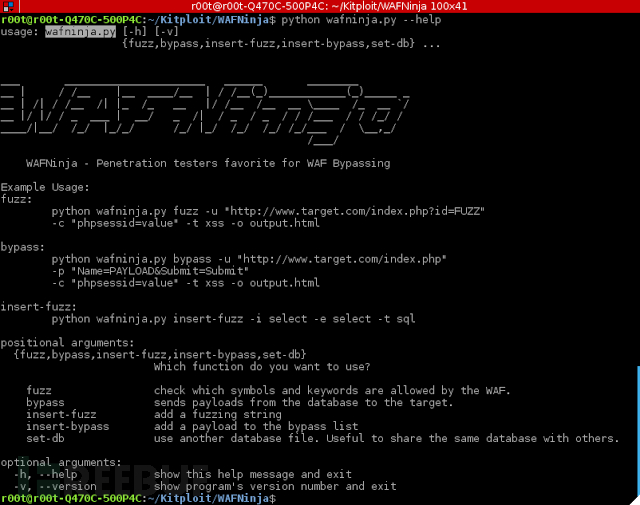Click the bypass example URL index.php
Image resolution: width=640 pixels, height=505 pixels.
coord(342,259)
